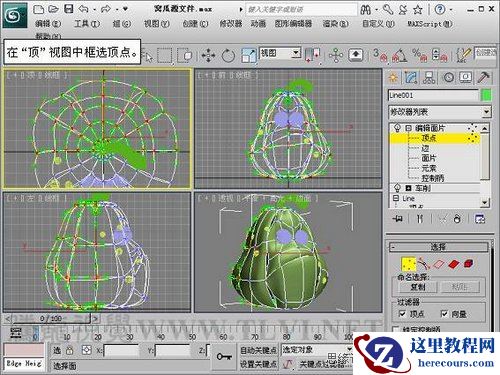500x375 pixels.
Task: Save file floppy disk icon
Action: [x=69, y=9]
